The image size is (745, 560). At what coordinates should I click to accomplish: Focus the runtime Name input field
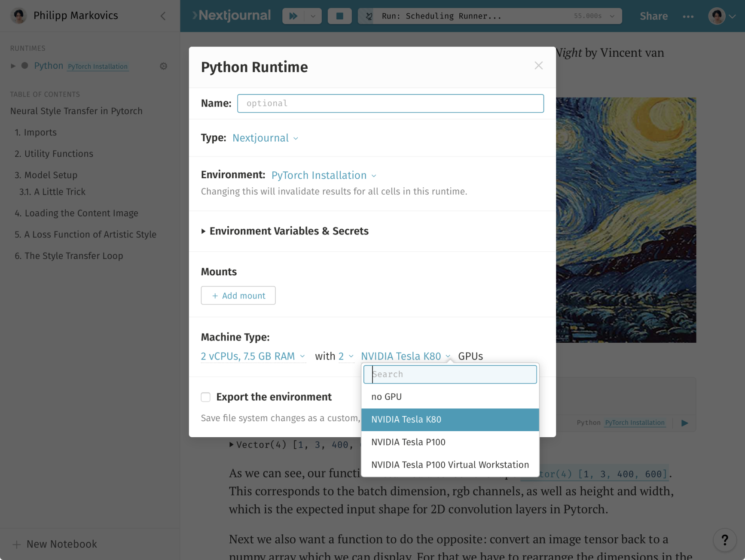(390, 103)
